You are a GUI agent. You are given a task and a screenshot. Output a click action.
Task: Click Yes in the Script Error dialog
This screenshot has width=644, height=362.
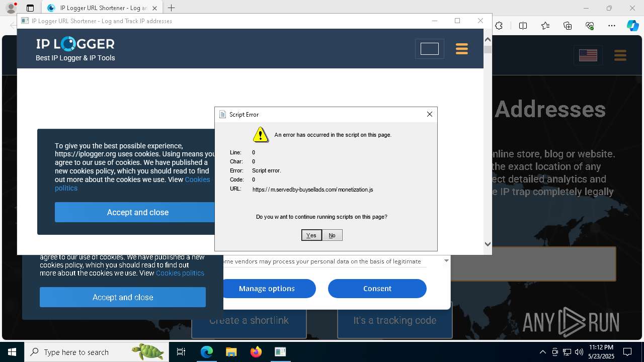click(311, 235)
